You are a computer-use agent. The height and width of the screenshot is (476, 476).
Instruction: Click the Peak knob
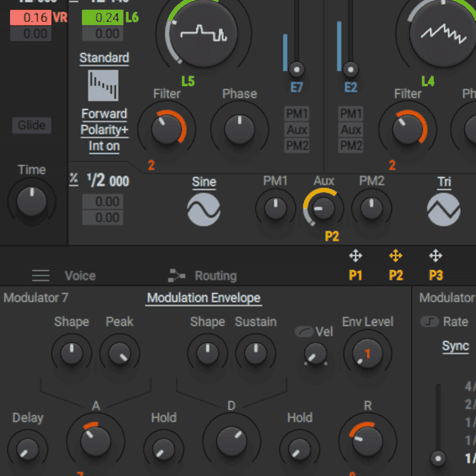(120, 353)
